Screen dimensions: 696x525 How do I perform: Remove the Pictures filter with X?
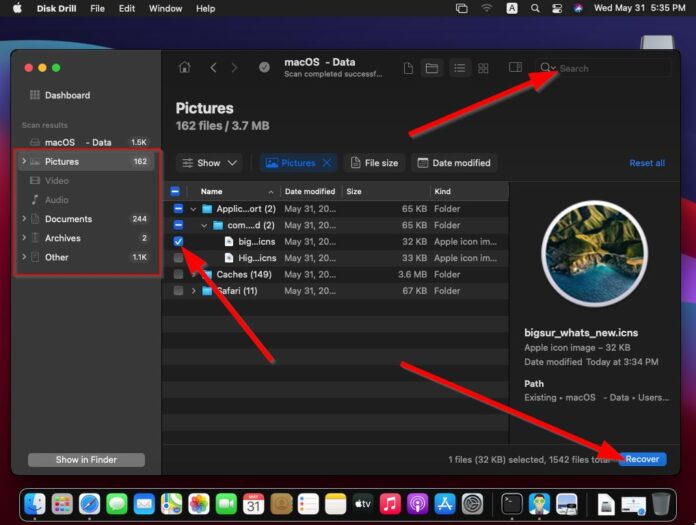point(327,163)
